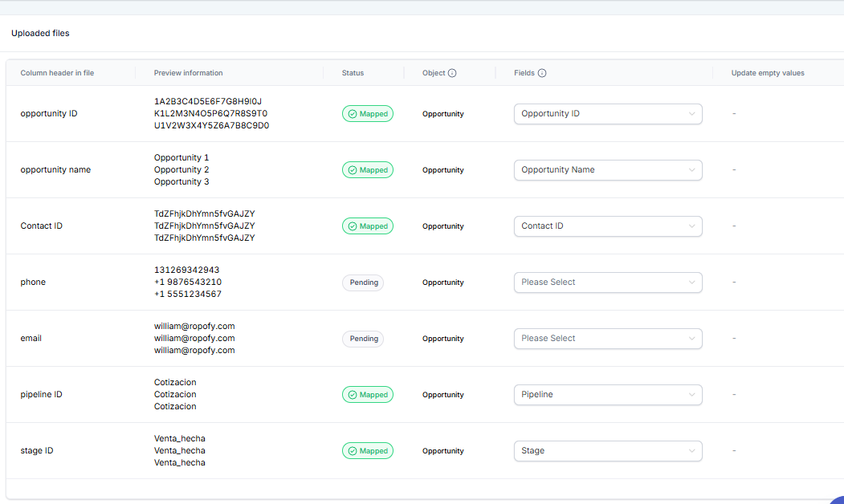Click the Uploaded files section title

pyautogui.click(x=40, y=34)
